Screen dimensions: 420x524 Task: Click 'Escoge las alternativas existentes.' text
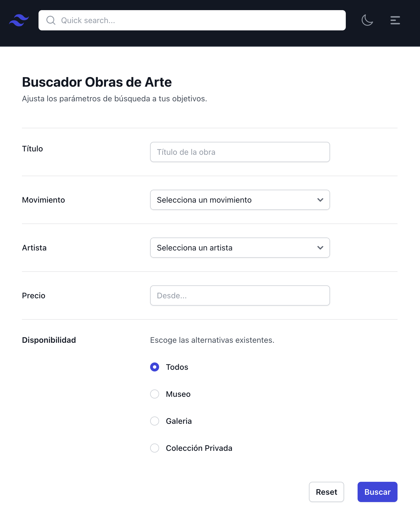click(212, 340)
